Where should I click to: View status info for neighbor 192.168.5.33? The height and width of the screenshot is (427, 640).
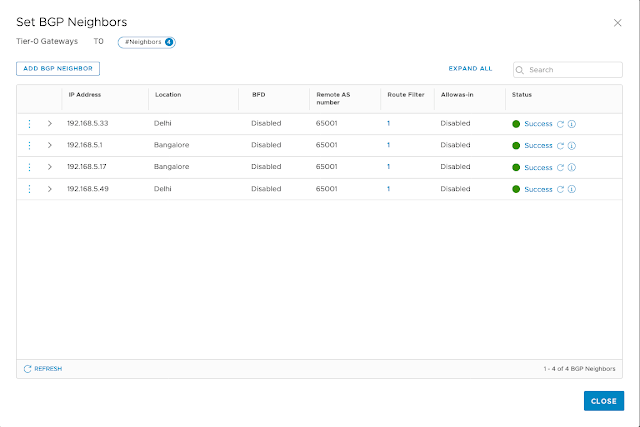point(571,124)
